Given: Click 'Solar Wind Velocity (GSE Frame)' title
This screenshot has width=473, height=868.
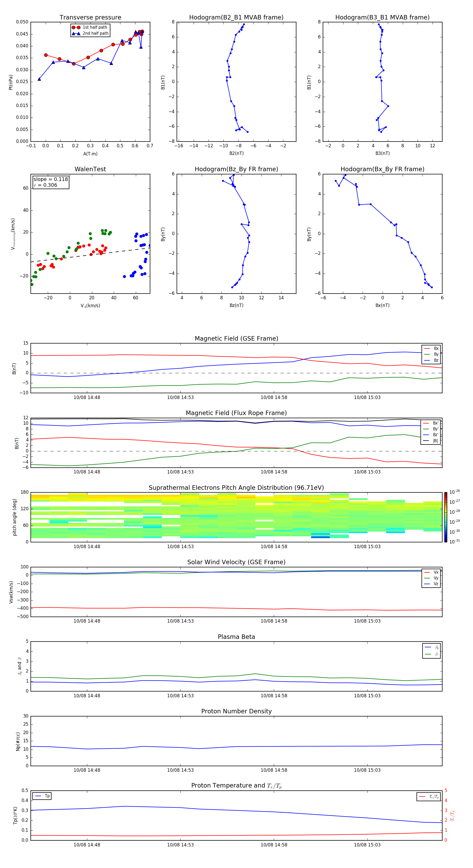Looking at the screenshot, I should pos(236,562).
